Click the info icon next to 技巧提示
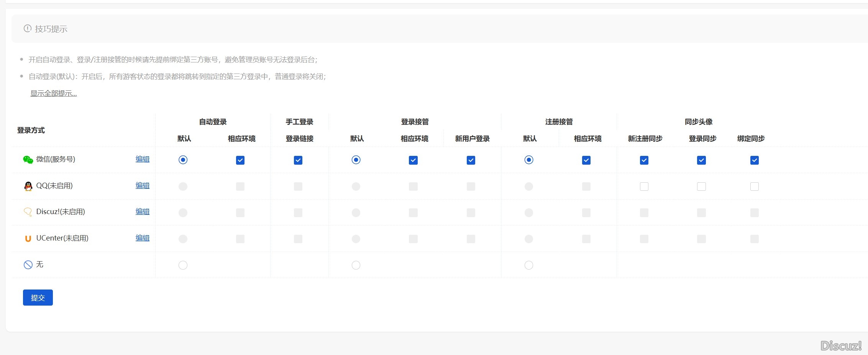Image resolution: width=868 pixels, height=355 pixels. point(27,28)
